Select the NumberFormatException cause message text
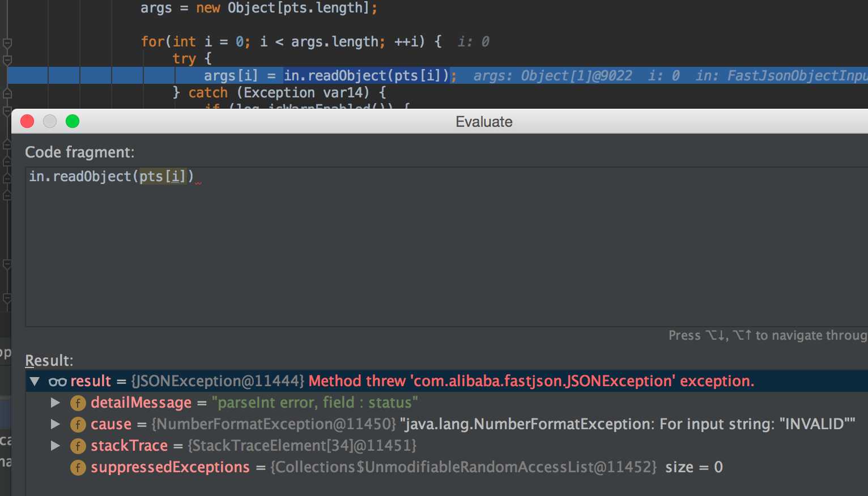Screen dimensions: 868x496 tap(627, 424)
